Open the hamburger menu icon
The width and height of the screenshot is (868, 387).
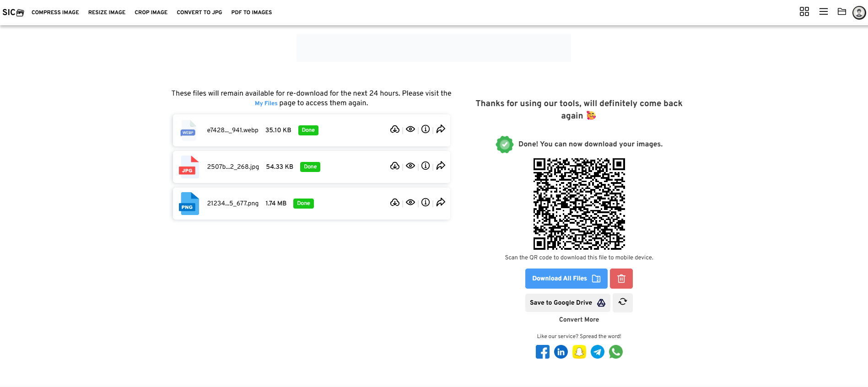click(x=824, y=12)
